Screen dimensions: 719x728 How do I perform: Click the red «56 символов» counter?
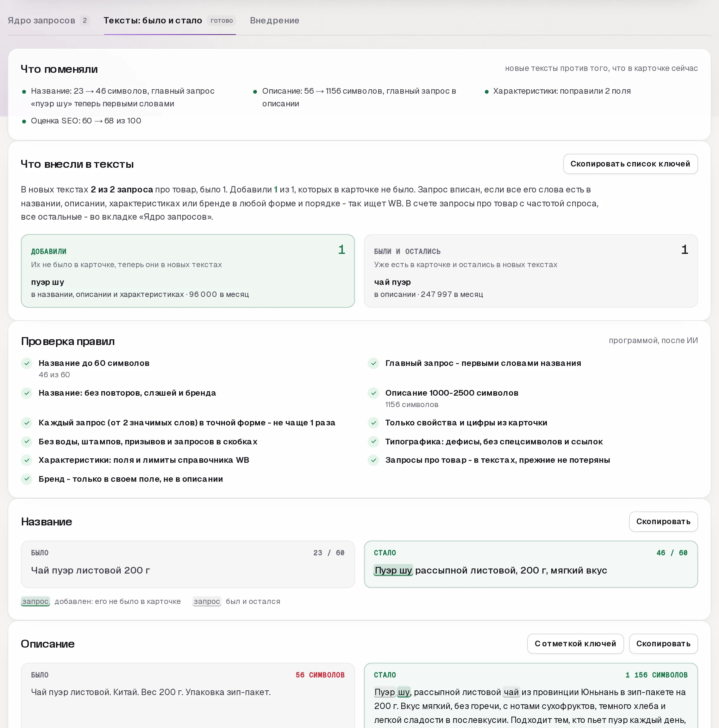coord(320,675)
